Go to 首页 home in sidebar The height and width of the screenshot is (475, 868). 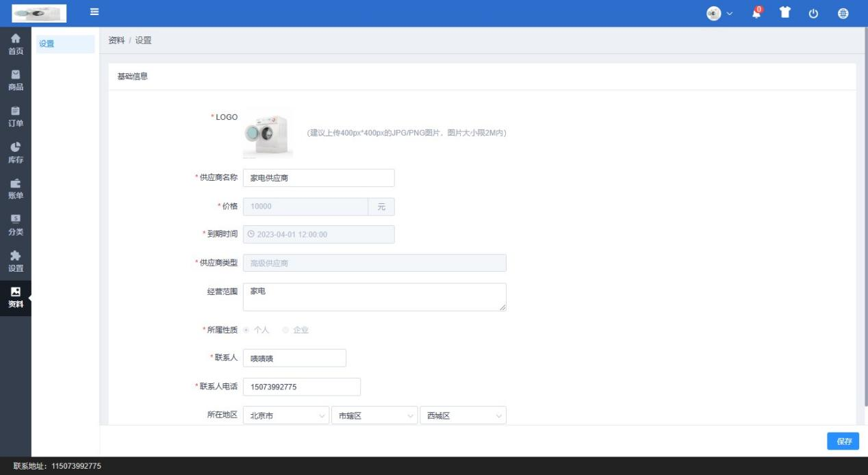pos(16,44)
